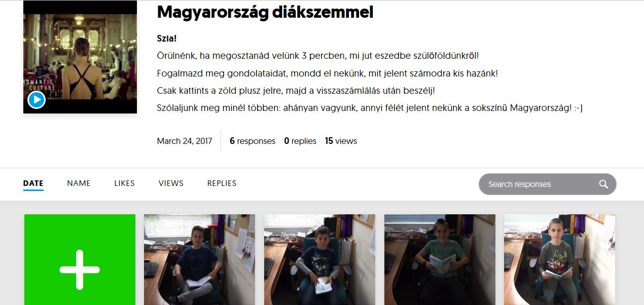The width and height of the screenshot is (644, 305).
Task: Sort responses by NAME
Action: [79, 183]
